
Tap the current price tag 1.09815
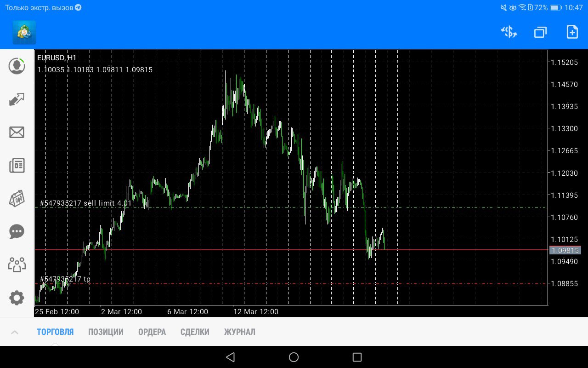[x=565, y=250]
